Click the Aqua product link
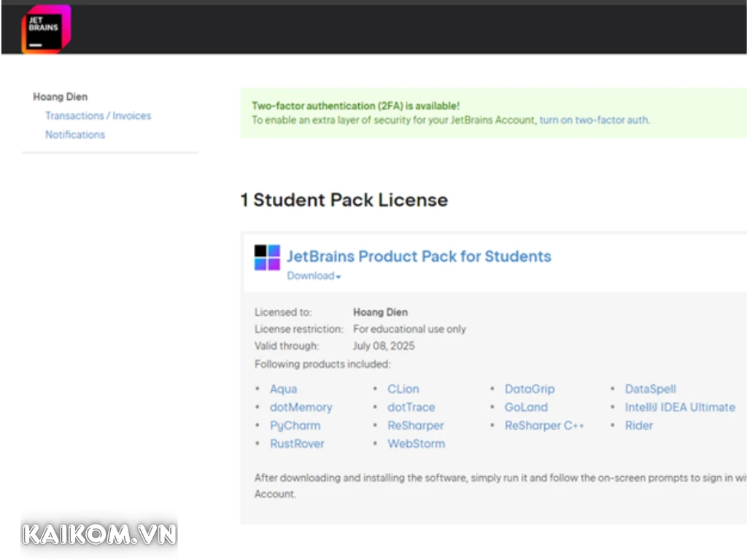747x560 pixels. point(283,389)
